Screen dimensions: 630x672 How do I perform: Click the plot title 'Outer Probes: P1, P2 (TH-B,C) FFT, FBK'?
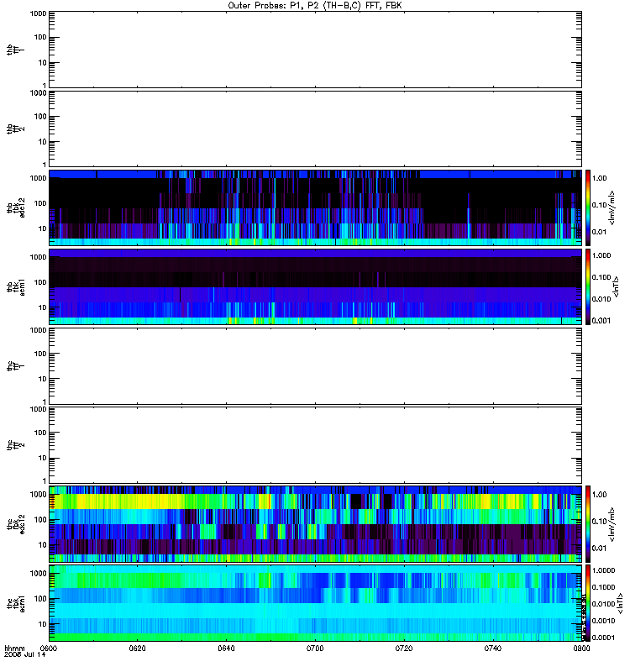pos(315,6)
